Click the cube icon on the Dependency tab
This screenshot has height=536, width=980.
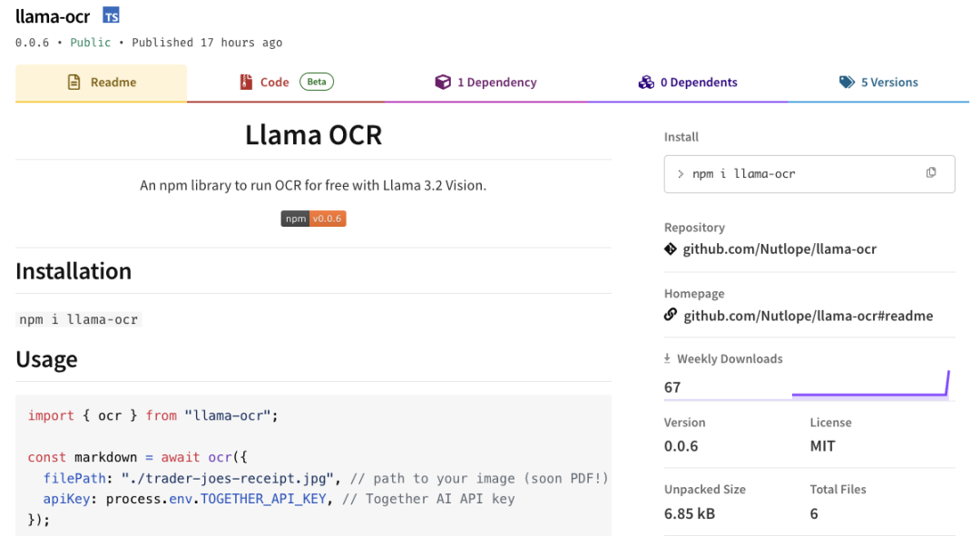pos(443,81)
